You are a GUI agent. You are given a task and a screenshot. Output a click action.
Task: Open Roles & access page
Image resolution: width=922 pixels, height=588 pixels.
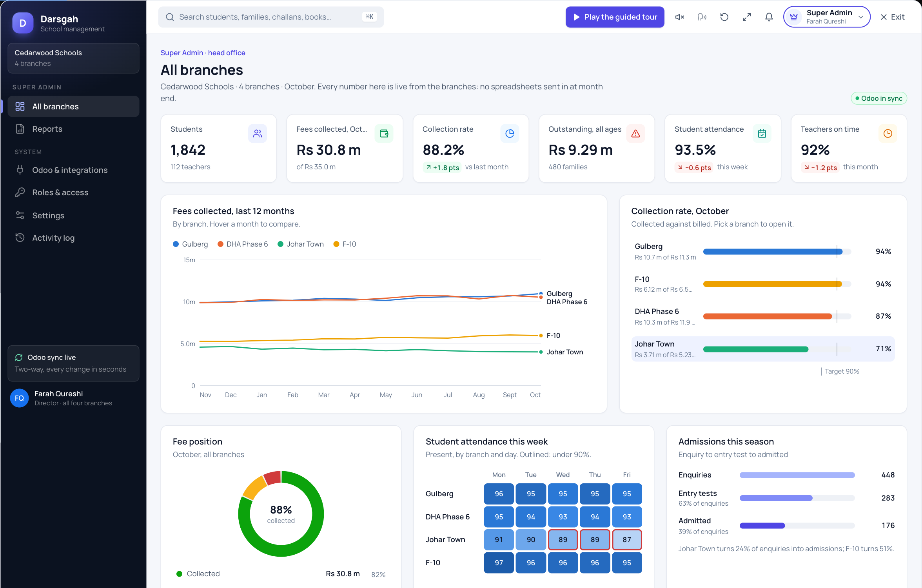pos(73,192)
